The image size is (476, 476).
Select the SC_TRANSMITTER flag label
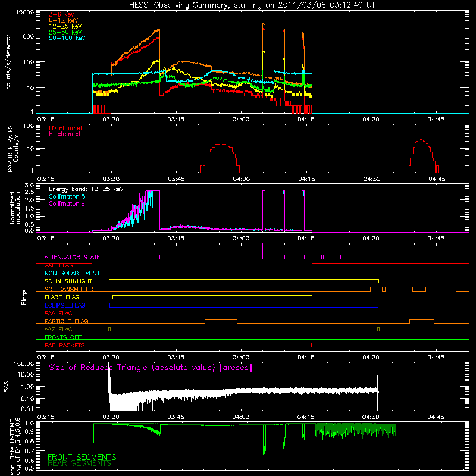(69, 289)
